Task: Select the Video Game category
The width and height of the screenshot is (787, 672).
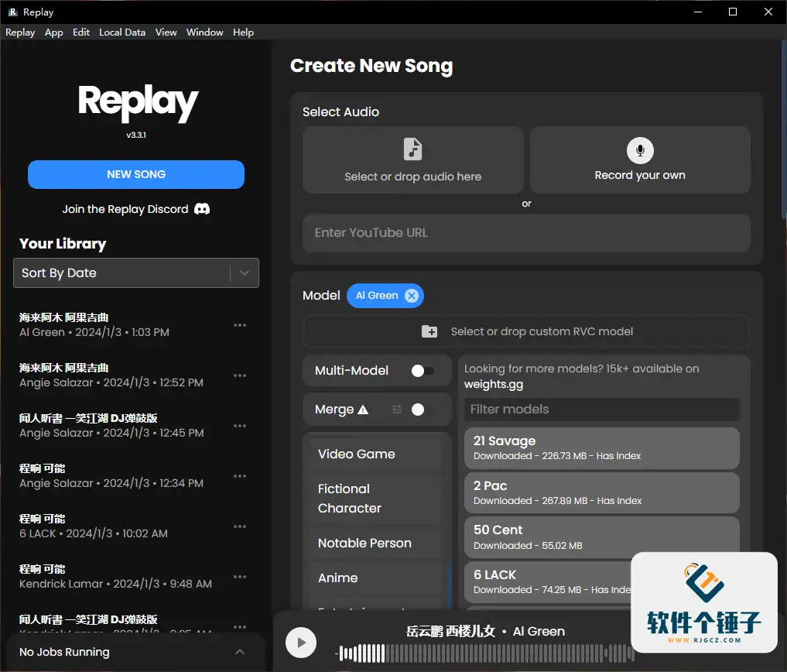Action: (375, 454)
